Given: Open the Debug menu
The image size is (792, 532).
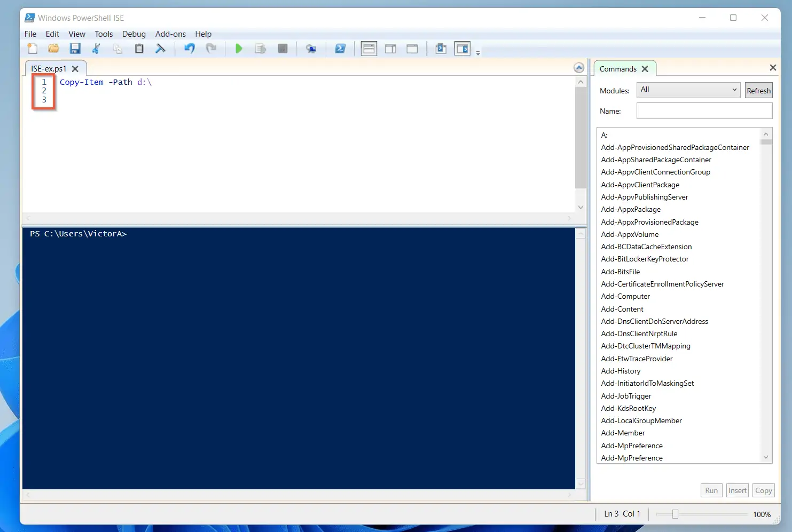Looking at the screenshot, I should [x=134, y=34].
